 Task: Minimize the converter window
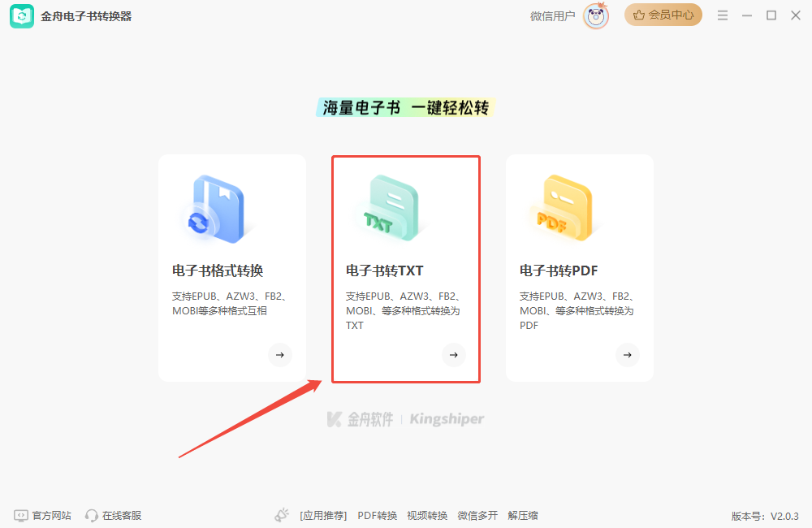tap(747, 15)
